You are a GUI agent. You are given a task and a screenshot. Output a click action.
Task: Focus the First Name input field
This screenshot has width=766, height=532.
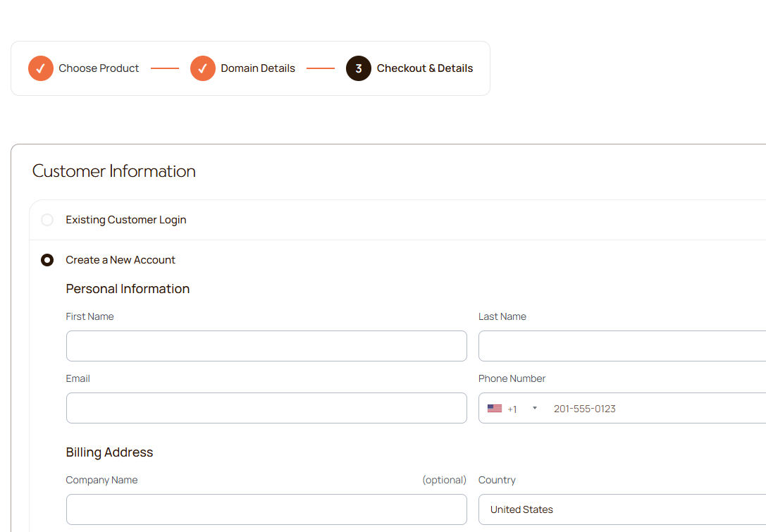point(267,346)
